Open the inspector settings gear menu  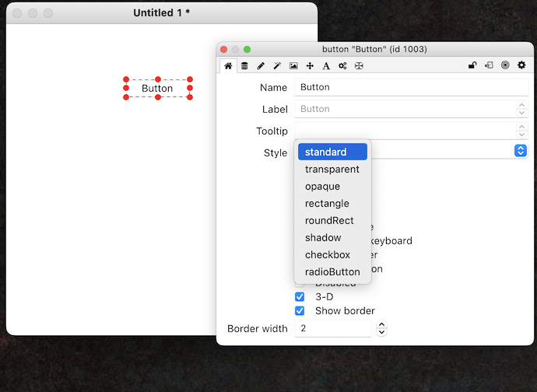click(x=521, y=66)
